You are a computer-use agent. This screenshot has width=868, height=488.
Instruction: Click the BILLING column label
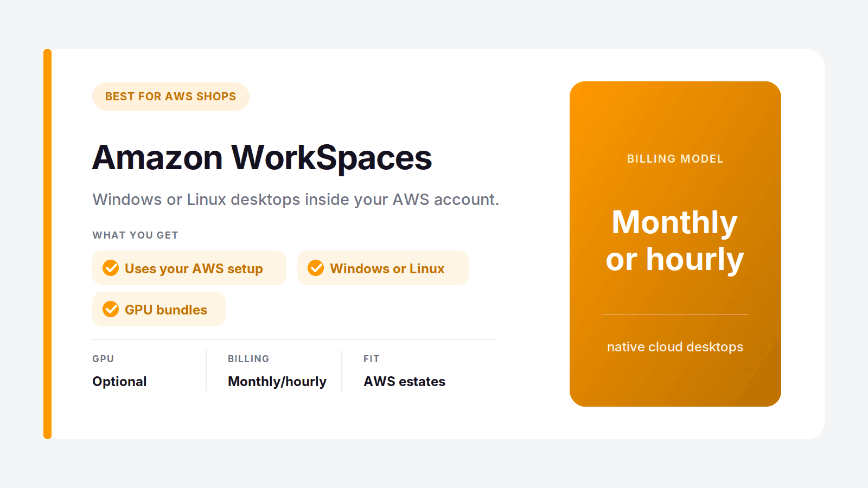click(x=248, y=359)
